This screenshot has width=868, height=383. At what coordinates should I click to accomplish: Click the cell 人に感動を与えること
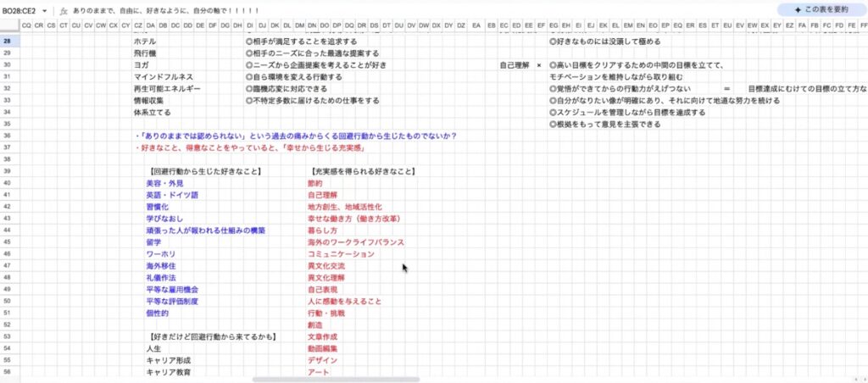coord(345,302)
